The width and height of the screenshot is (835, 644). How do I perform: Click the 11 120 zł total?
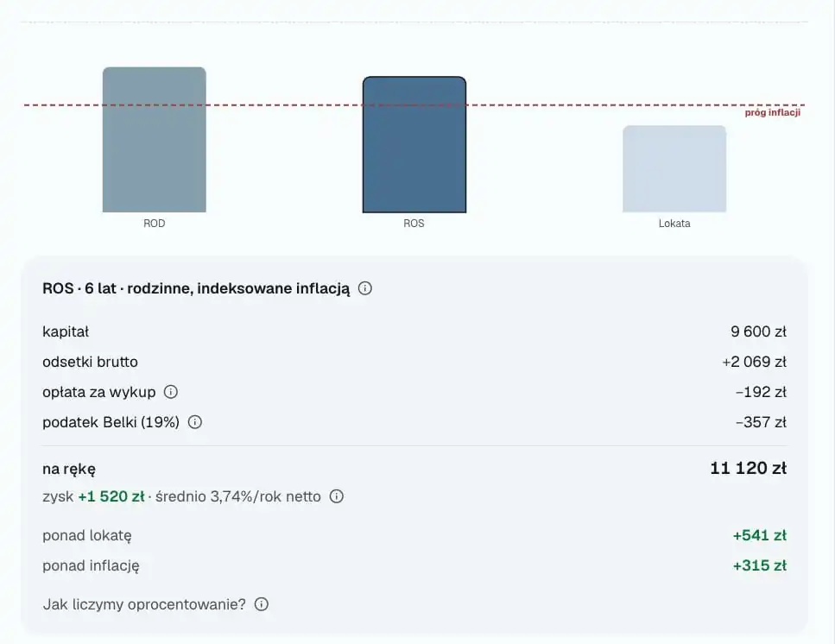click(x=748, y=469)
